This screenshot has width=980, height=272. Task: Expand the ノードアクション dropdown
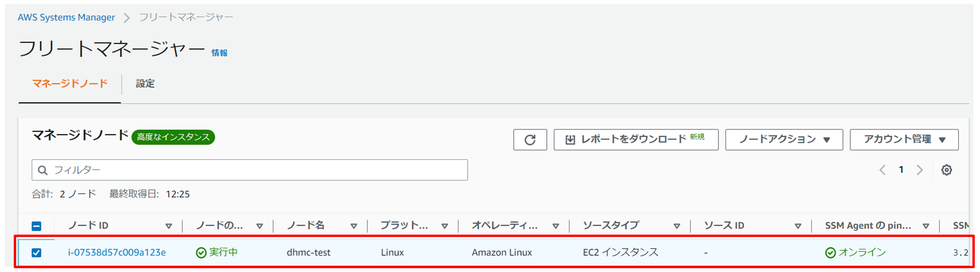point(784,140)
